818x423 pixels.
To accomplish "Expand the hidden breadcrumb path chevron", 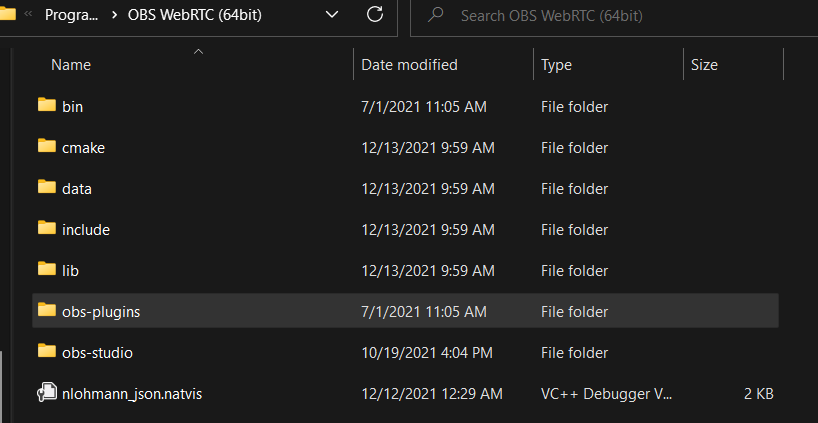I will click(x=28, y=15).
